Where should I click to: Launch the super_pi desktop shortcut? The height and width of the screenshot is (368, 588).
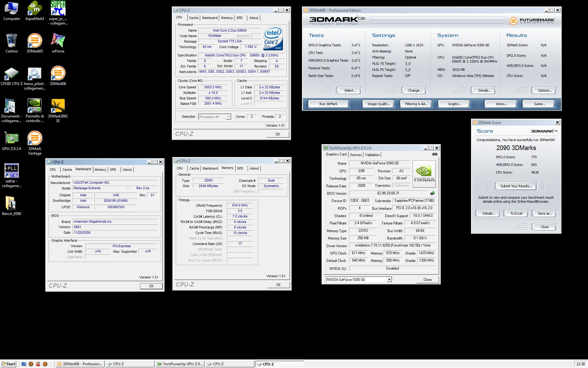pyautogui.click(x=58, y=13)
